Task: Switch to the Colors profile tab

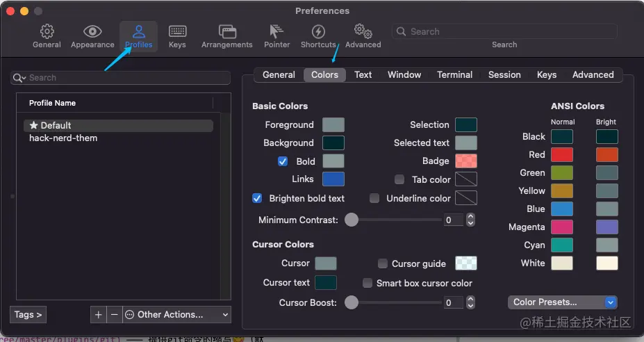Action: tap(324, 75)
